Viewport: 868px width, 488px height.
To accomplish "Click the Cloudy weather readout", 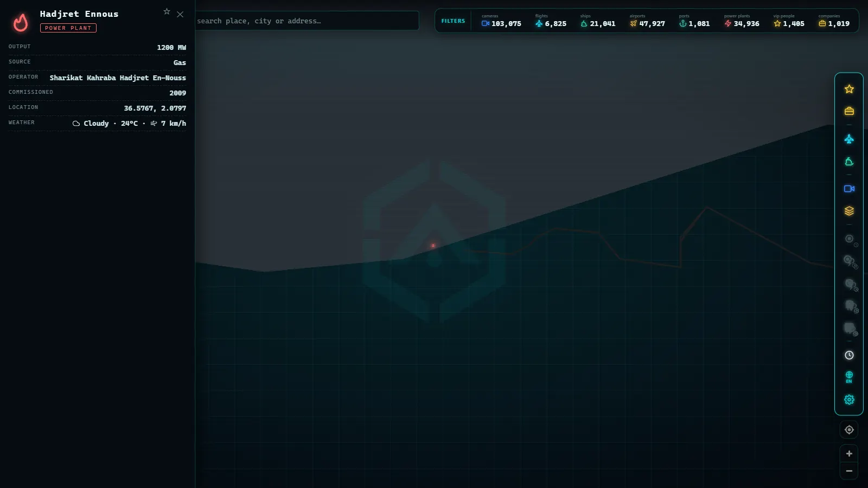I will click(x=129, y=124).
